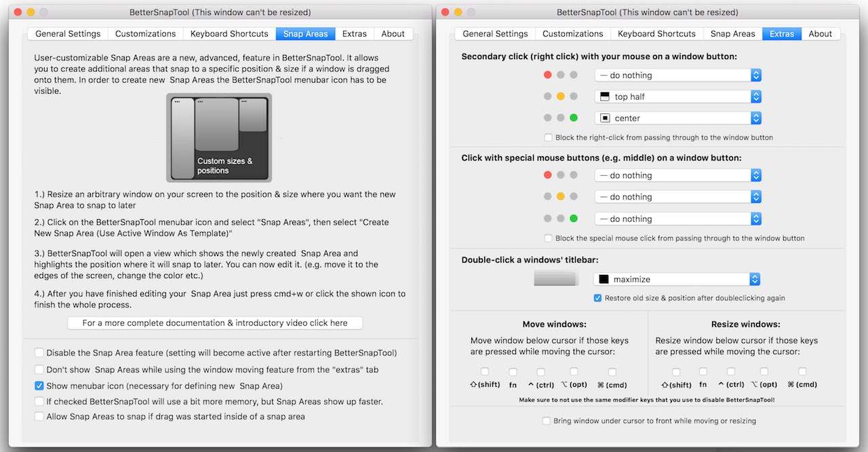This screenshot has width=868, height=452.
Task: Check ctrl modifier under Move windows
Action: 540,372
